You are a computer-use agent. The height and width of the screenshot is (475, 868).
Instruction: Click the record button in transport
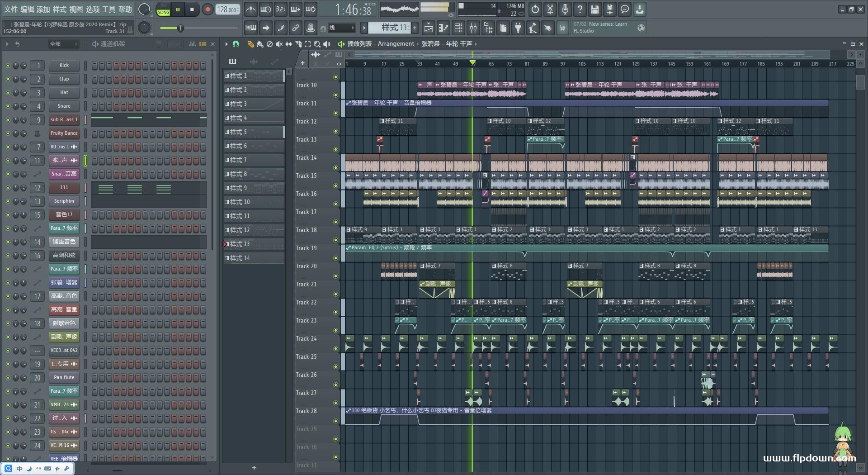[208, 9]
